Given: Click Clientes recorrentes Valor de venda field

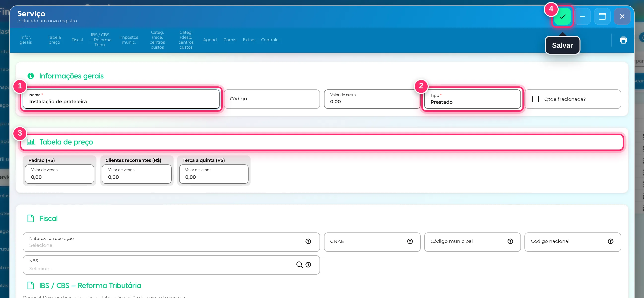Looking at the screenshot, I should tap(136, 174).
